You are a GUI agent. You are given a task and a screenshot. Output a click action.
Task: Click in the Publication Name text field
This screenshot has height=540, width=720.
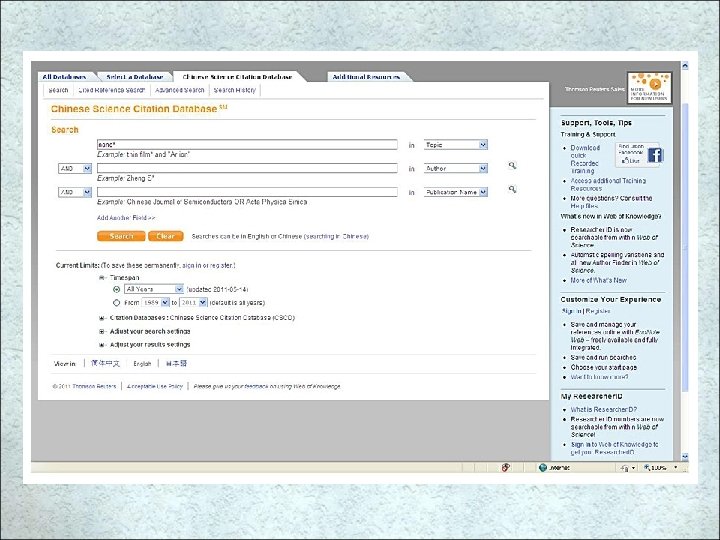click(247, 192)
